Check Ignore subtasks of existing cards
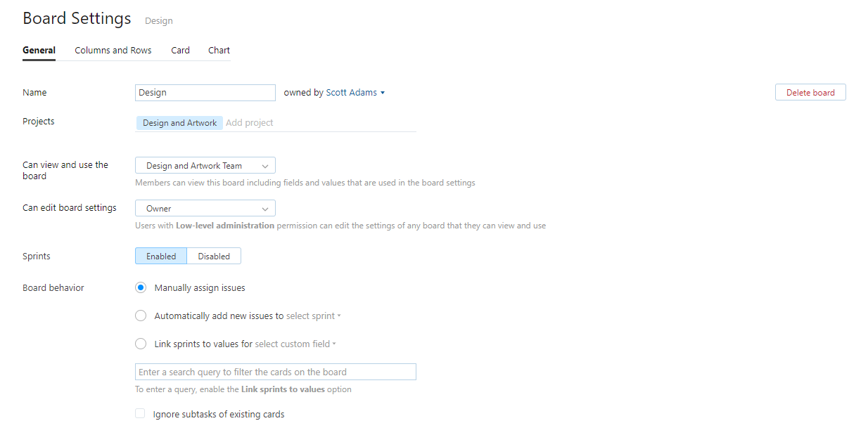 [140, 414]
